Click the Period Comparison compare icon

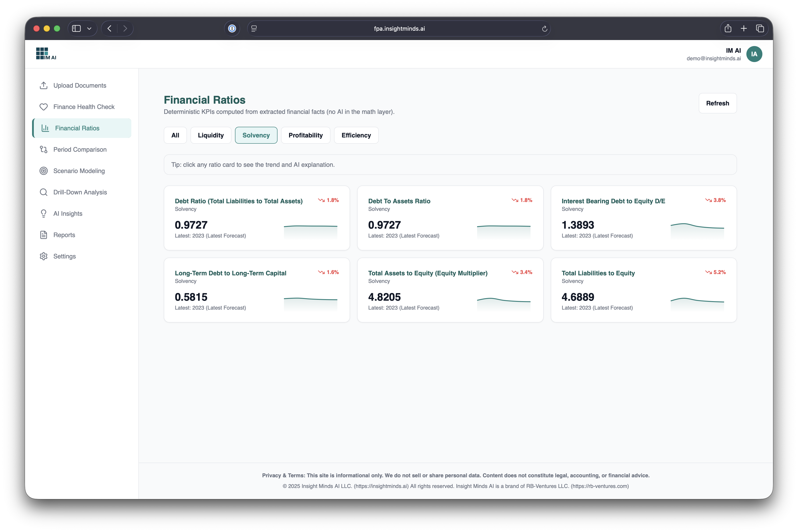tap(43, 150)
